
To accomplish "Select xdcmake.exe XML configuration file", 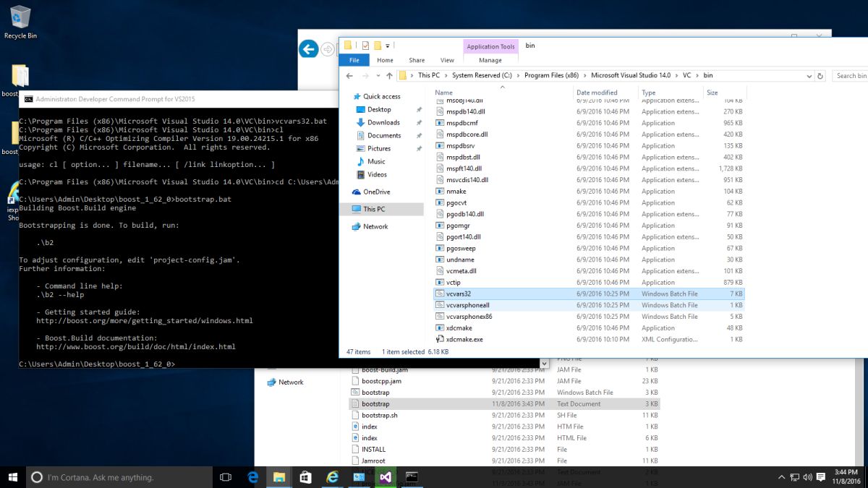I will tap(589, 339).
